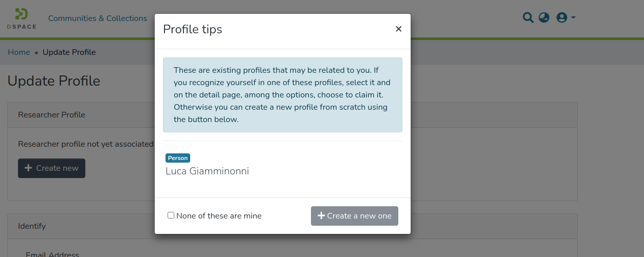
Task: Go to Home breadcrumb link
Action: click(x=19, y=52)
